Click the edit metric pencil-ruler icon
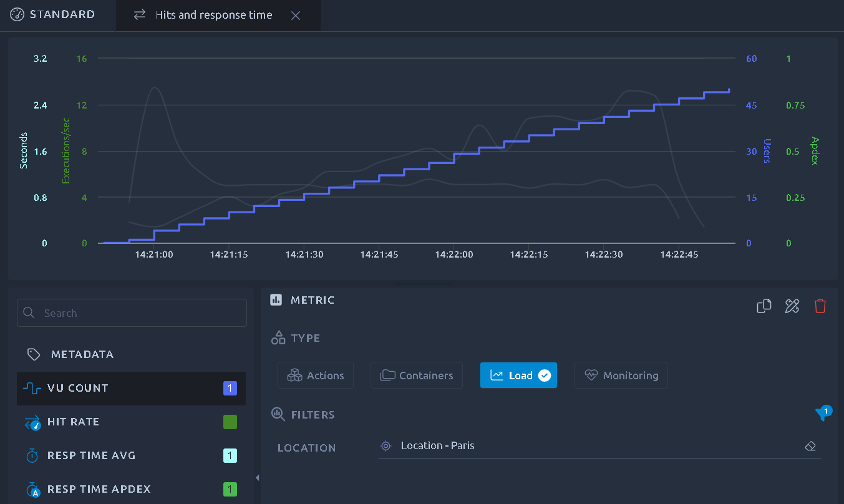Screen dimensions: 844x504 792,306
